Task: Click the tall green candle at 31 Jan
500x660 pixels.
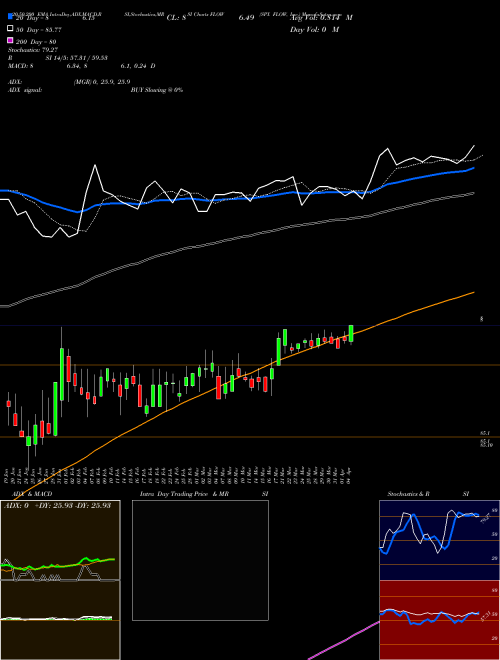Action: pyautogui.click(x=62, y=374)
